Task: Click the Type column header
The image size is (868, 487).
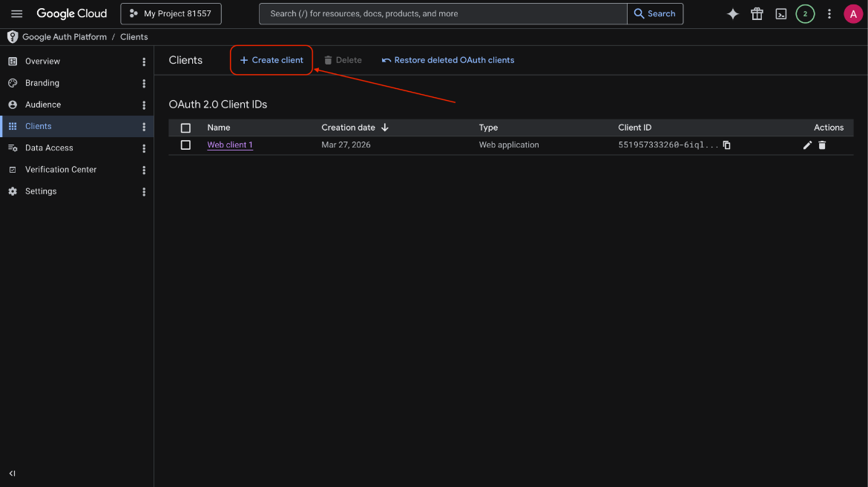Action: [488, 127]
